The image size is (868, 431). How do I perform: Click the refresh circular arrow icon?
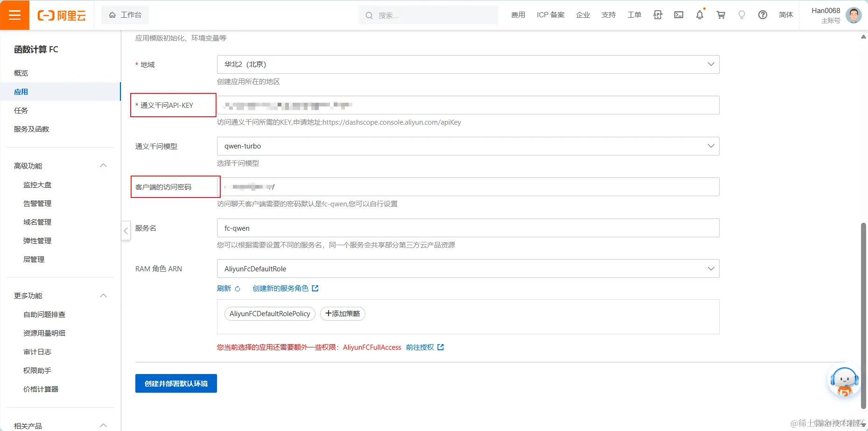point(238,289)
